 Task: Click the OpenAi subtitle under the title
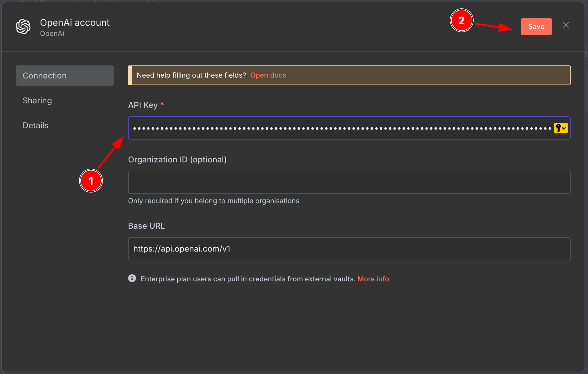[52, 34]
